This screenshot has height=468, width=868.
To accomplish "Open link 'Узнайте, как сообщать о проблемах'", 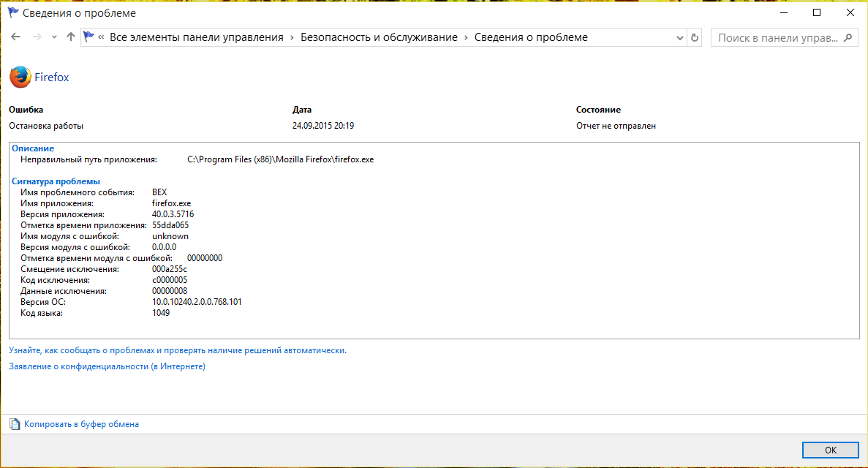I will pos(178,350).
